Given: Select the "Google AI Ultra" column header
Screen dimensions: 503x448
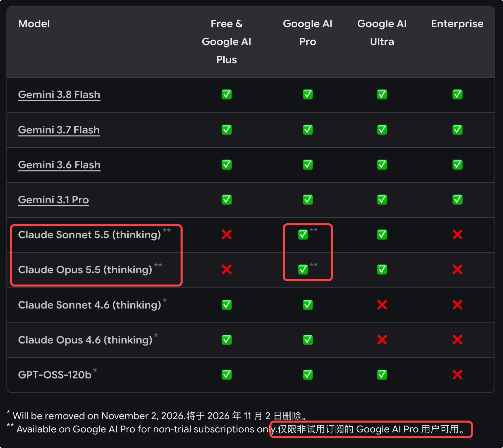Looking at the screenshot, I should coord(382,33).
